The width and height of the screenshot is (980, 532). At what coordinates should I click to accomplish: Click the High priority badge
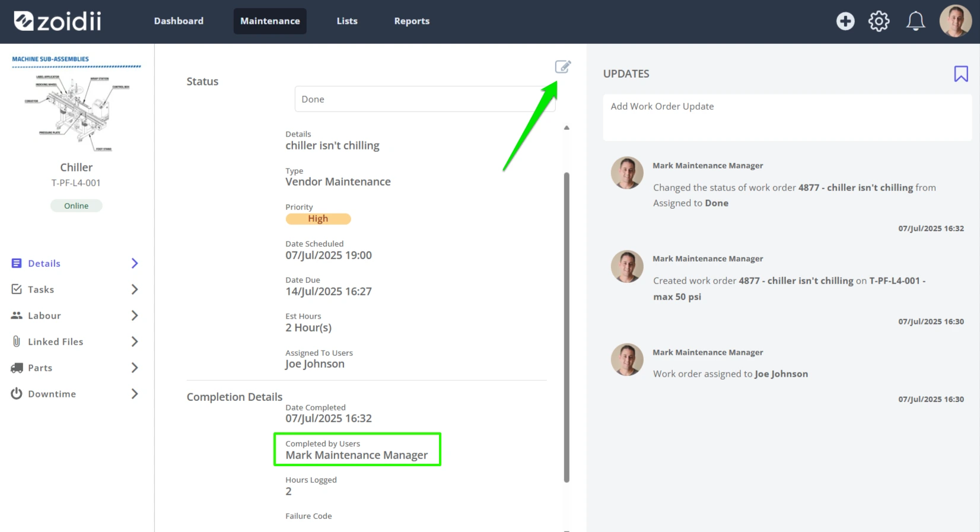318,219
